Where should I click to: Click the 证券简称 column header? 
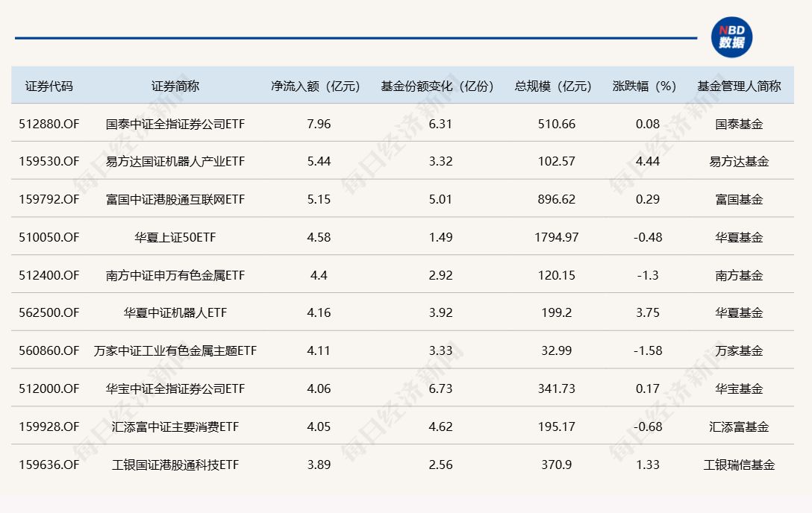point(175,86)
